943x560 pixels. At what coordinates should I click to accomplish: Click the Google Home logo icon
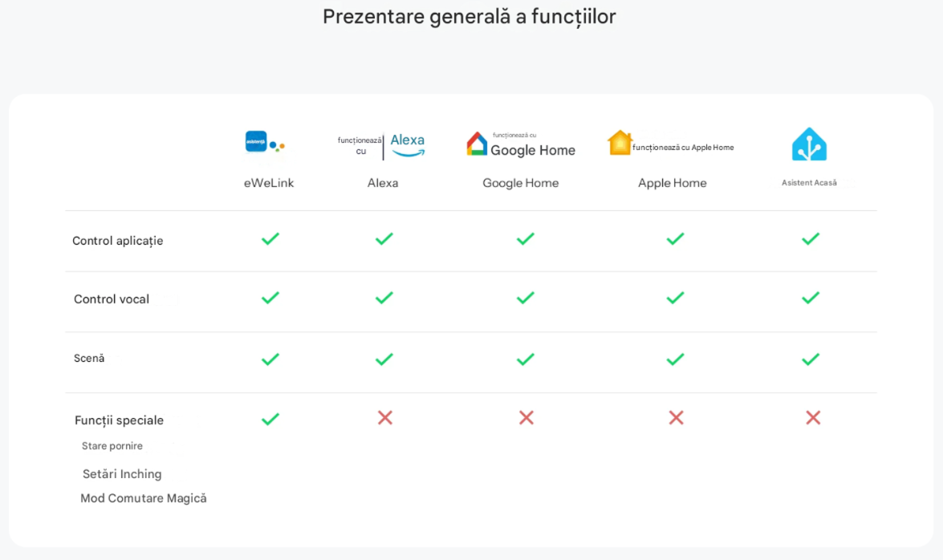tap(478, 144)
